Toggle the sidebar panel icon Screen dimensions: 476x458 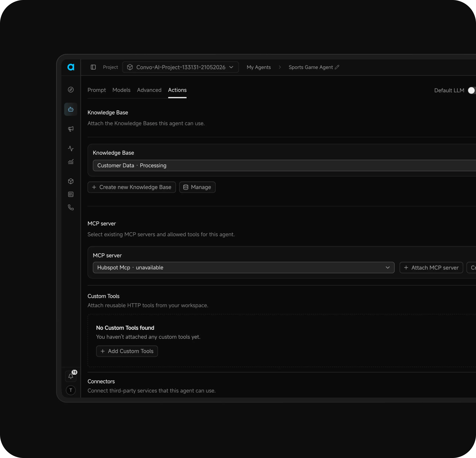[93, 67]
